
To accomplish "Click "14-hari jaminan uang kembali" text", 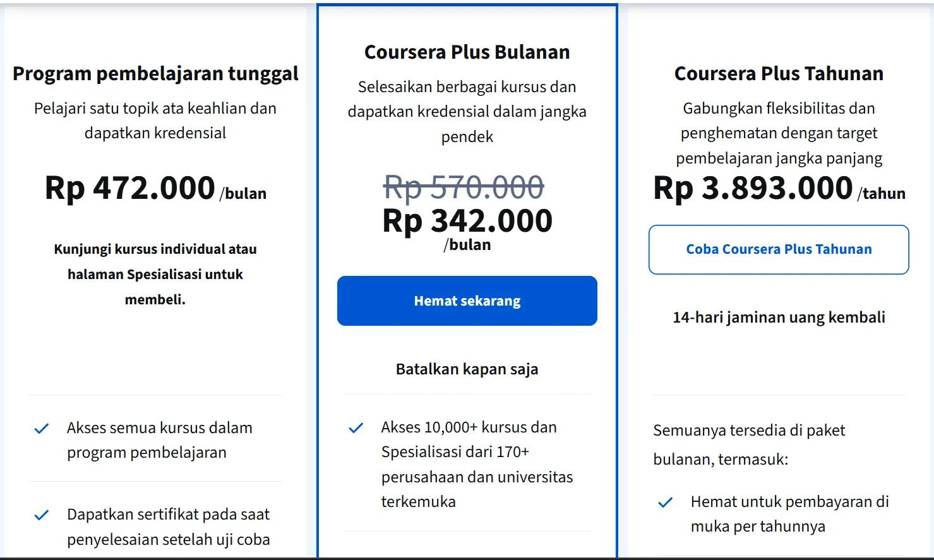I will pyautogui.click(x=779, y=318).
